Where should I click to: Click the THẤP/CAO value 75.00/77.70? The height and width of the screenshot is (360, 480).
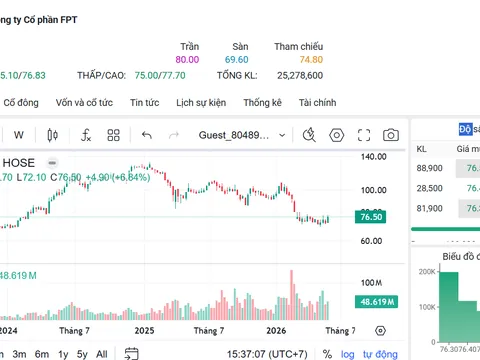[160, 75]
